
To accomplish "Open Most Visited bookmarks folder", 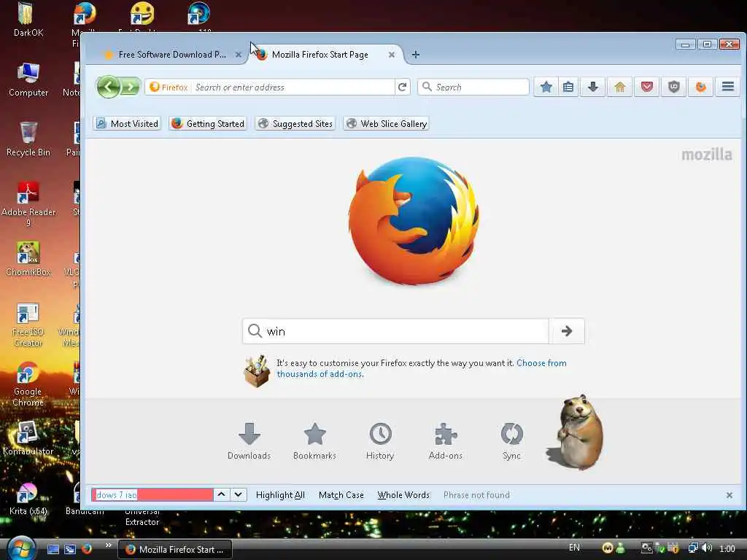I will 127,124.
